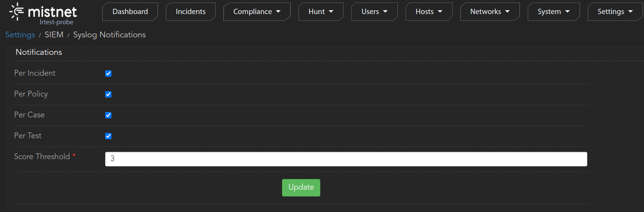Click the Score Threshold input field
This screenshot has height=212, width=644.
pyautogui.click(x=346, y=159)
